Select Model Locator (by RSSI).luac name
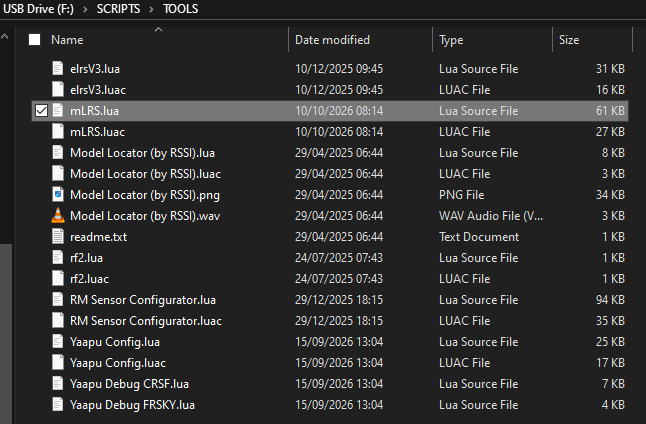This screenshot has width=646, height=424. (145, 174)
